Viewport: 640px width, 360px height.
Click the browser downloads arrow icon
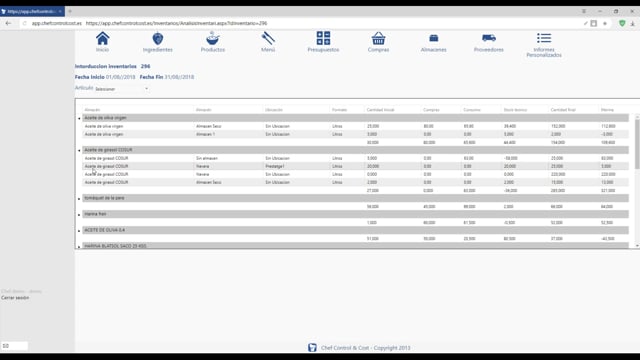pos(633,23)
